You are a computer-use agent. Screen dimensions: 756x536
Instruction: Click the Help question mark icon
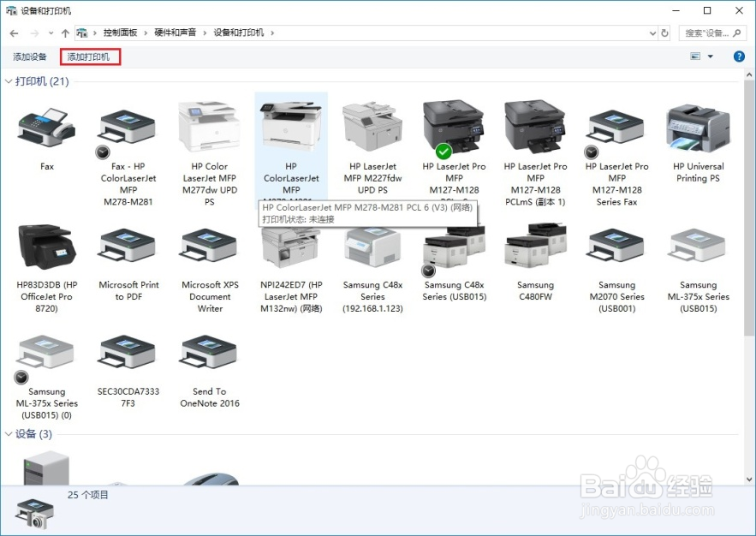coord(739,57)
